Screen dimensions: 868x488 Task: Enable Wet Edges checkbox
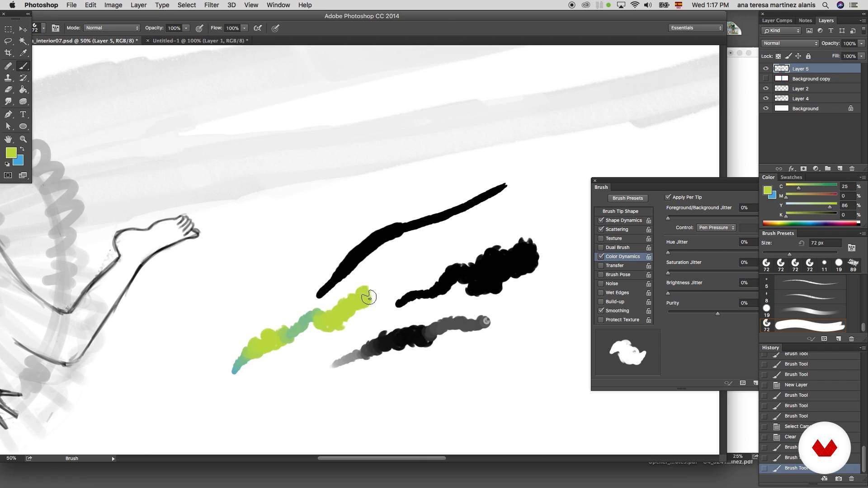tap(601, 293)
